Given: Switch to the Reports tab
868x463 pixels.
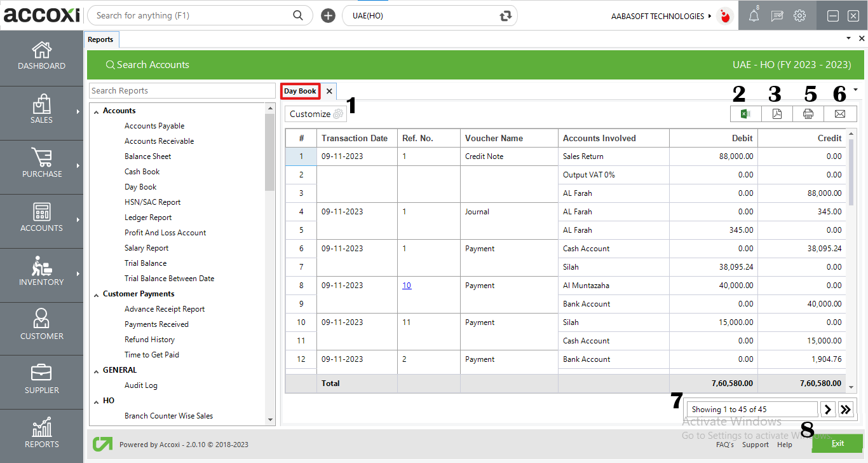Looking at the screenshot, I should (101, 39).
